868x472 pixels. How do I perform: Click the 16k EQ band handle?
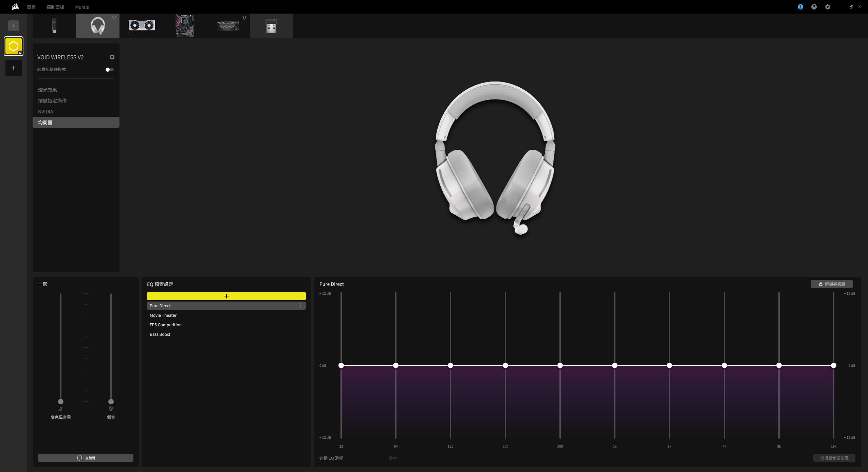tap(834, 365)
